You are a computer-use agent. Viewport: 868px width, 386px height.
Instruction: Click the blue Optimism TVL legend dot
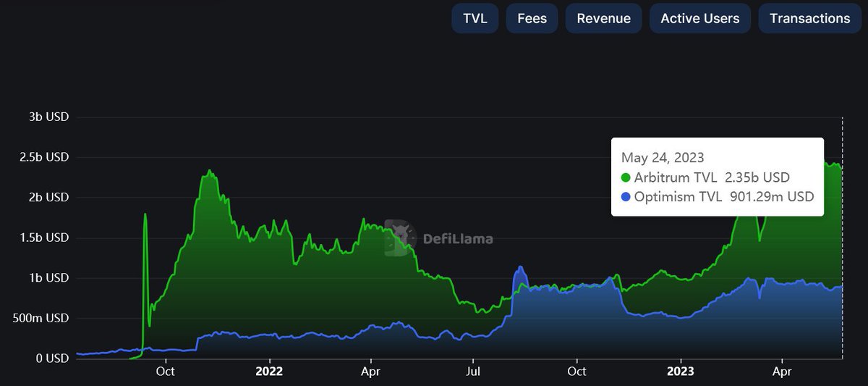point(626,196)
